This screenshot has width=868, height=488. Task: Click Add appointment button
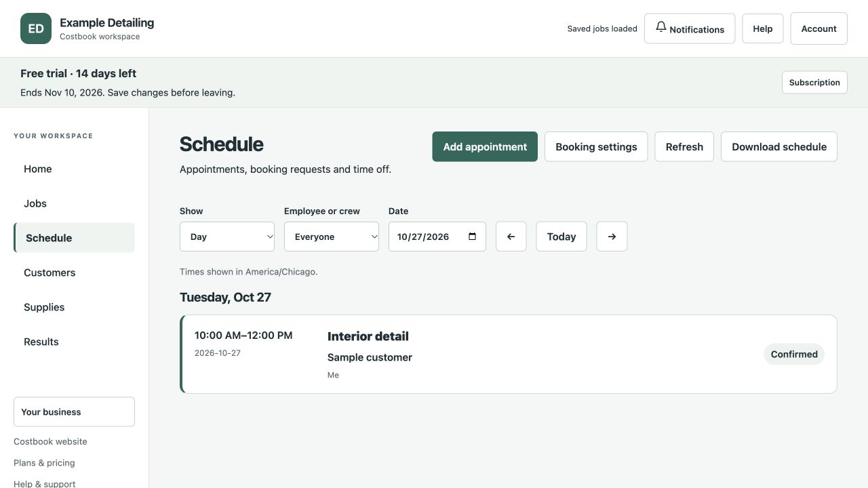[x=485, y=146]
